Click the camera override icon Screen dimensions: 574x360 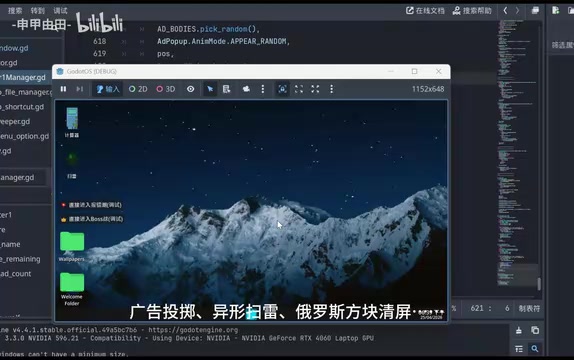(246, 89)
